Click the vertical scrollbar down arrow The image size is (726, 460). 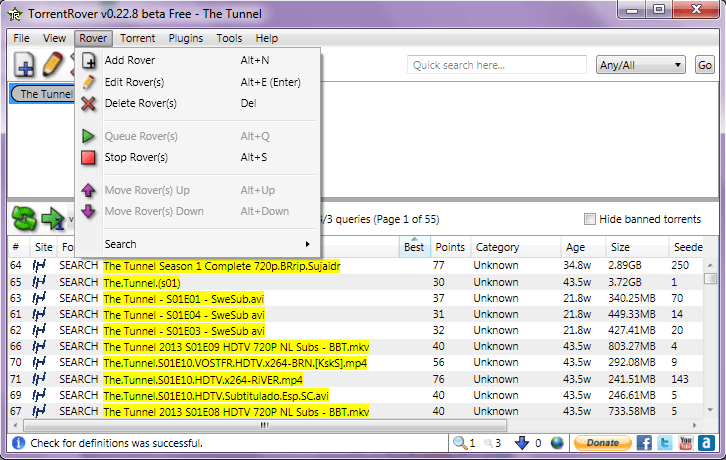tap(710, 410)
